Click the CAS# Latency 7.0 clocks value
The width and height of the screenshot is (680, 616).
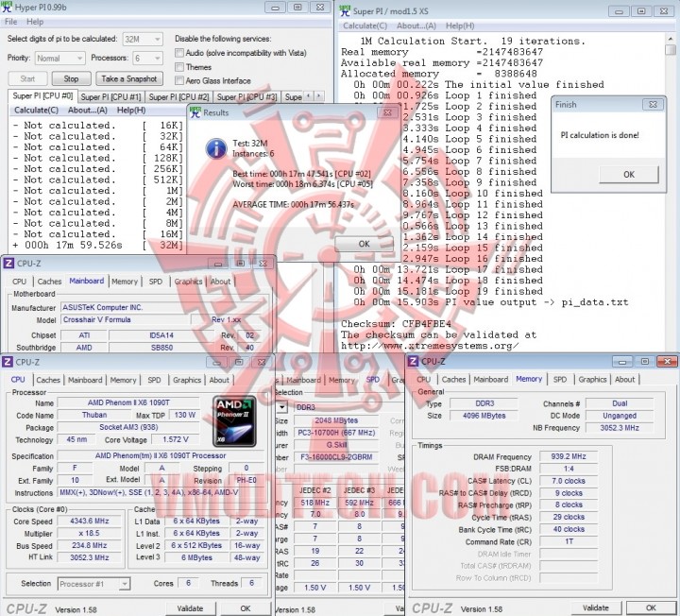tap(569, 481)
